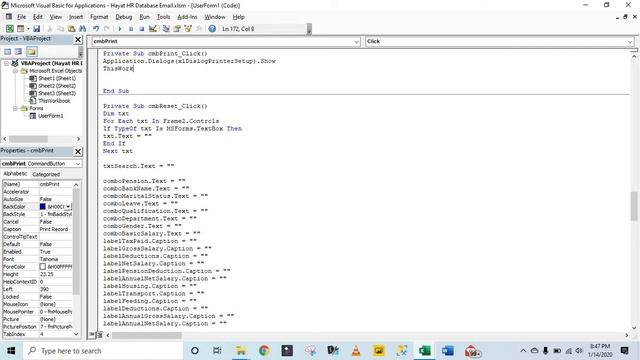The width and height of the screenshot is (640, 360).
Task: Click the Redo arrow icon
Action: pyautogui.click(x=107, y=29)
